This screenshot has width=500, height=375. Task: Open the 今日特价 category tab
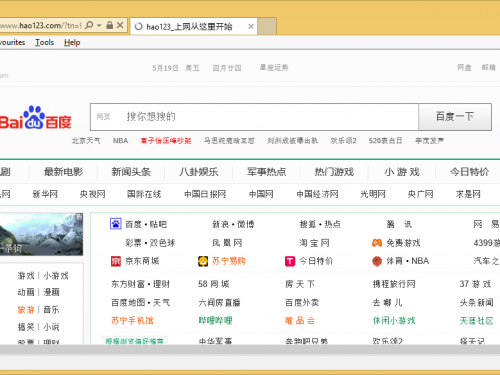tap(469, 172)
